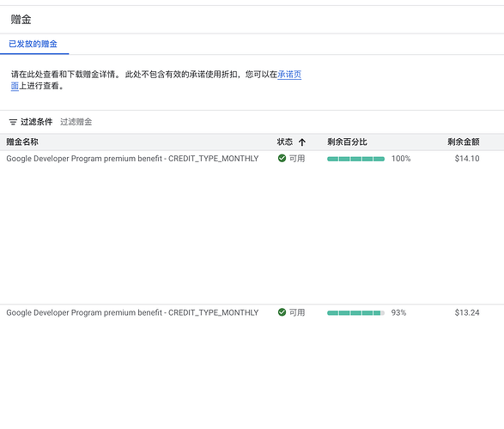
Task: Sort by the 状态 column header
Action: [x=285, y=142]
